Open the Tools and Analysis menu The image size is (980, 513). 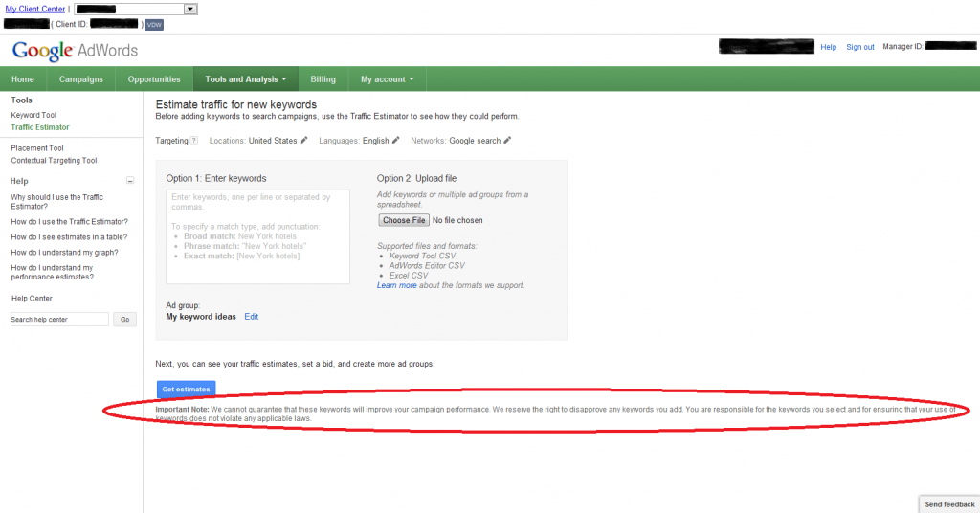pos(246,79)
